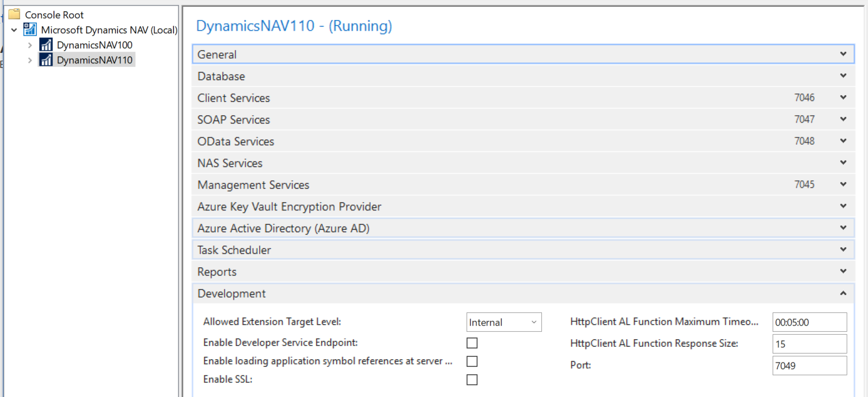Expand the Reports section chevron
The image size is (868, 397).
click(843, 271)
